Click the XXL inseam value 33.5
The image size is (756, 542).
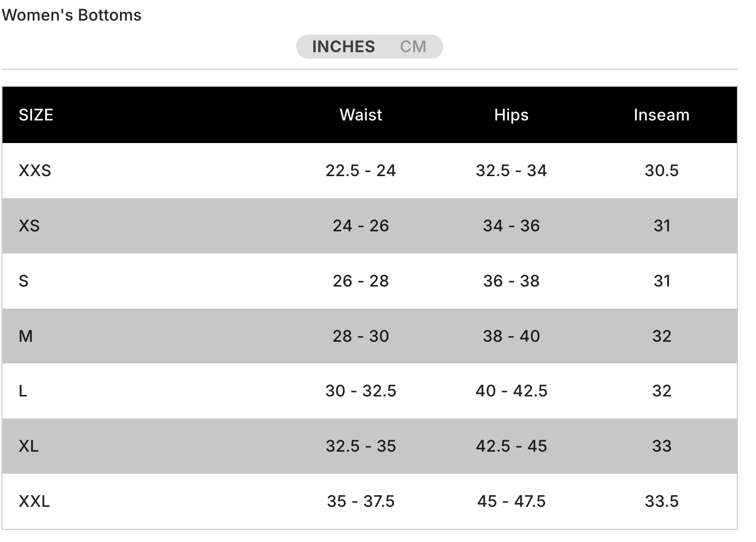pyautogui.click(x=661, y=501)
